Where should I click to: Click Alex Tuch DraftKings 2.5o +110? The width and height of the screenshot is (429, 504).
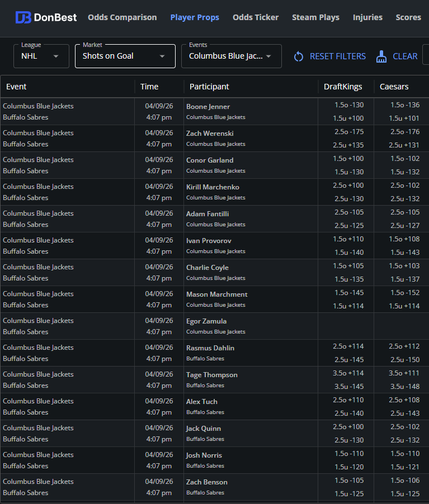[348, 400]
